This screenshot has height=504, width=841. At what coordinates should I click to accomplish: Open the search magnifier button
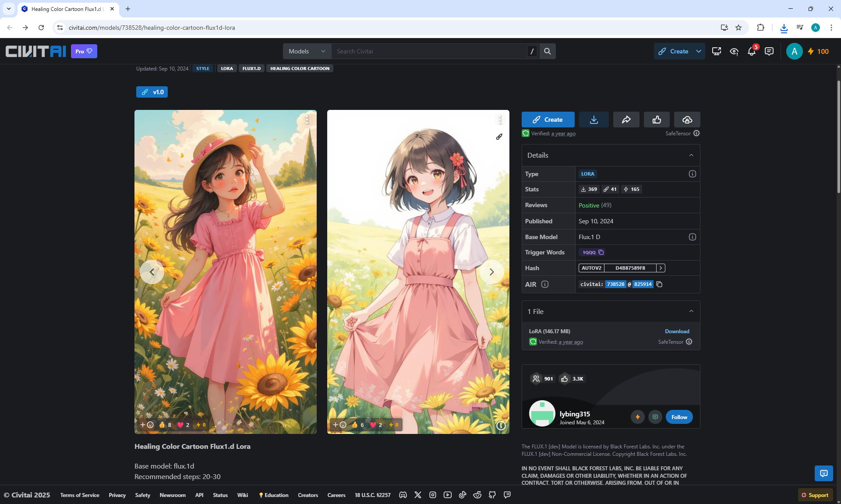click(x=548, y=51)
